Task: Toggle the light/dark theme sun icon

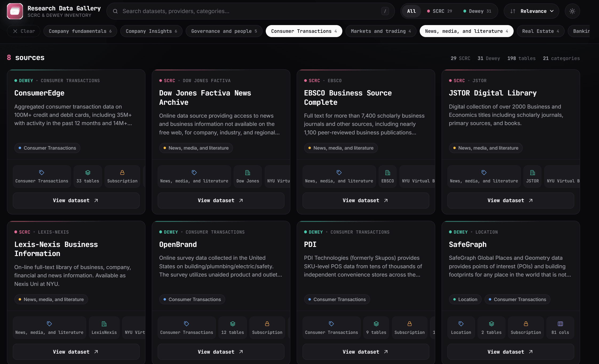Action: [x=572, y=11]
